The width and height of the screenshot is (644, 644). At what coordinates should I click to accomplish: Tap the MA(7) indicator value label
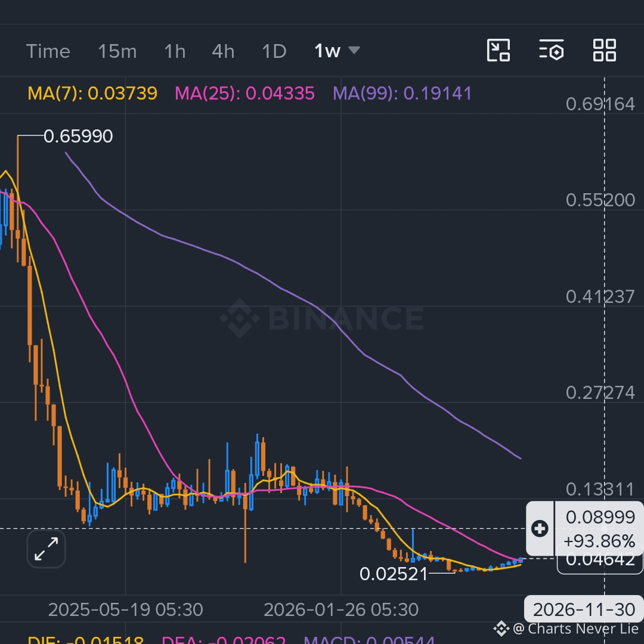[92, 94]
